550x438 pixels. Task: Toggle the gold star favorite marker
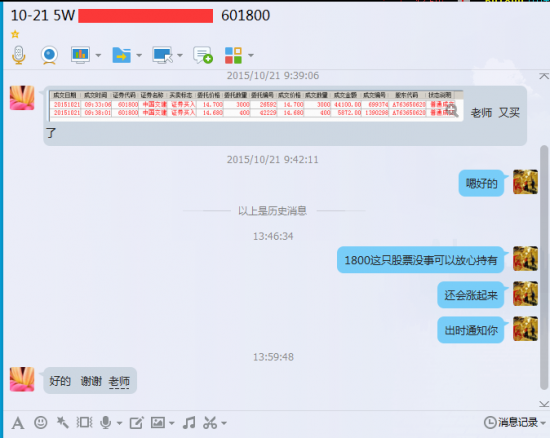click(x=15, y=34)
